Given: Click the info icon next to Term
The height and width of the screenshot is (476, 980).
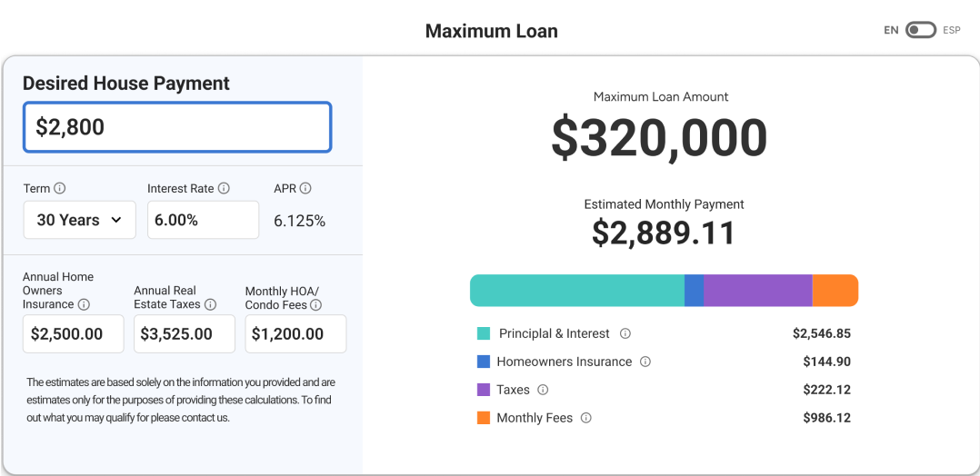Looking at the screenshot, I should coord(60,189).
